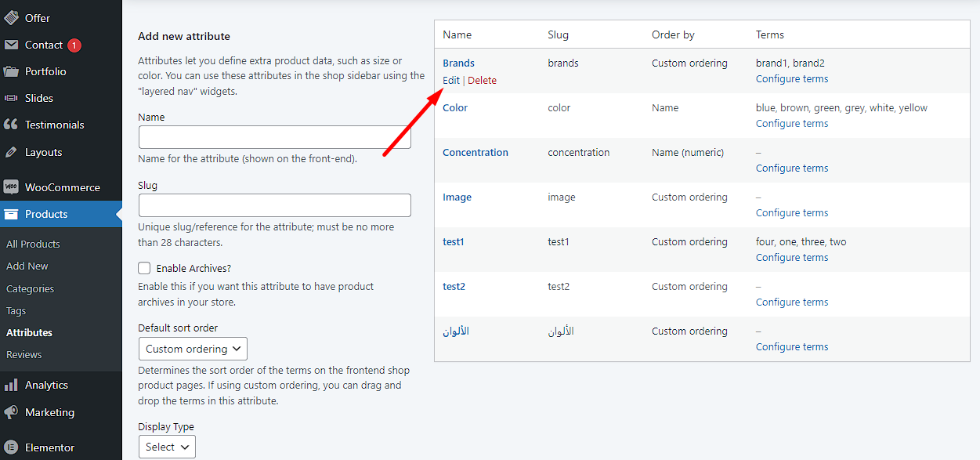
Task: Focus the attribute Name input field
Action: click(x=275, y=137)
